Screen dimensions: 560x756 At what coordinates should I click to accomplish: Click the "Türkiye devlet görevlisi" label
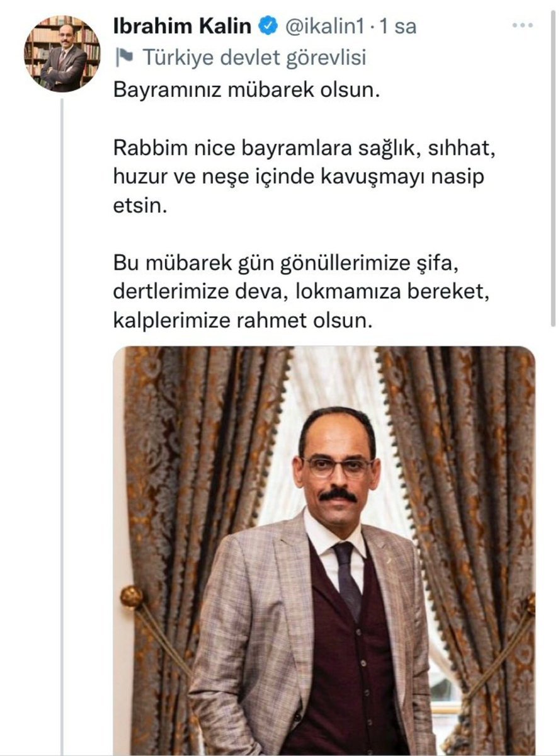(x=254, y=58)
